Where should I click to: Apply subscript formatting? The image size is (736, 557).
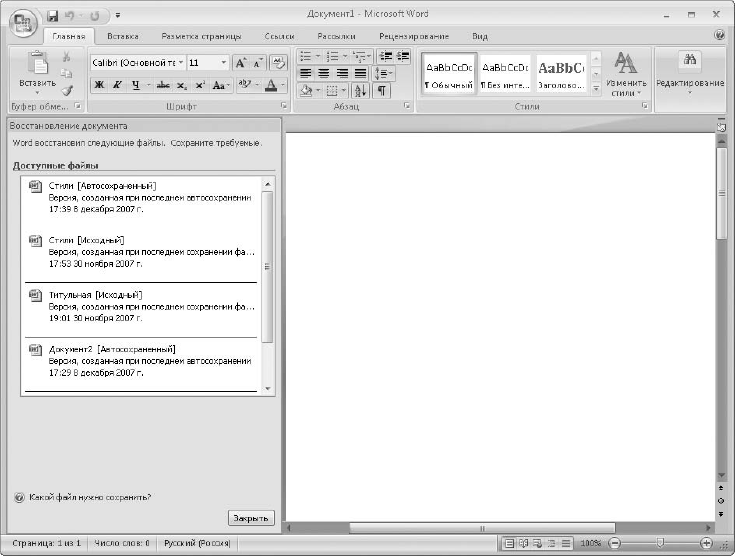[182, 85]
